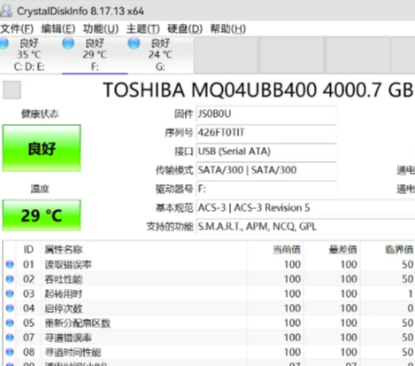415x366 pixels.
Task: Click the blue status icon of row 08
Action: coord(10,352)
